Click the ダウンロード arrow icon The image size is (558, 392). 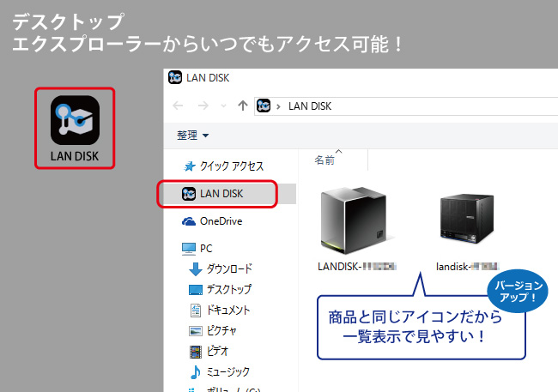pyautogui.click(x=196, y=269)
